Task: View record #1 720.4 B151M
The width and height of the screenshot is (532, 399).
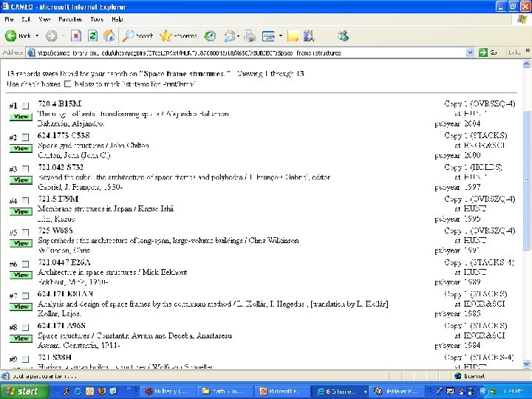Action: tap(21, 117)
